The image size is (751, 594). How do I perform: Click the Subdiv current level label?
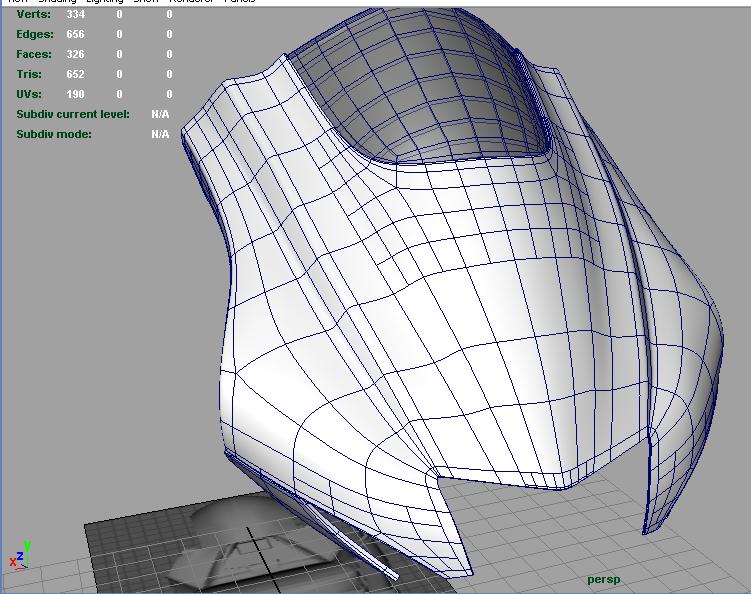[x=73, y=114]
